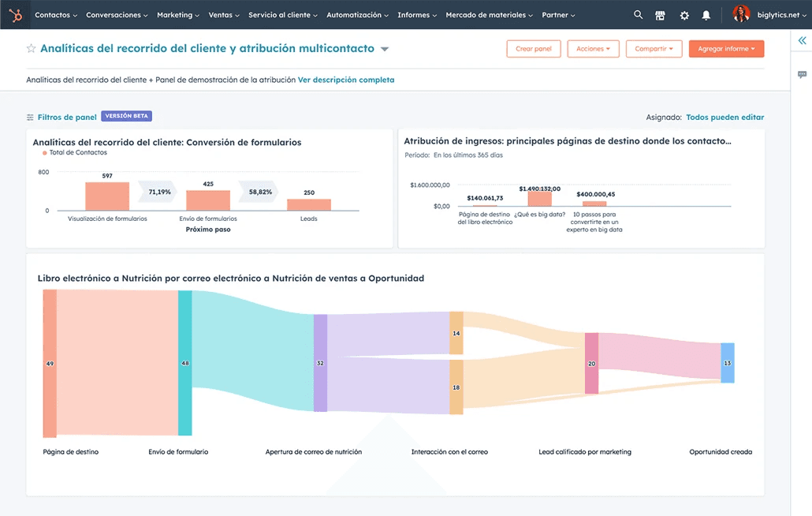Click the 58,82% conversion arrow label
The image size is (812, 516).
tap(259, 193)
